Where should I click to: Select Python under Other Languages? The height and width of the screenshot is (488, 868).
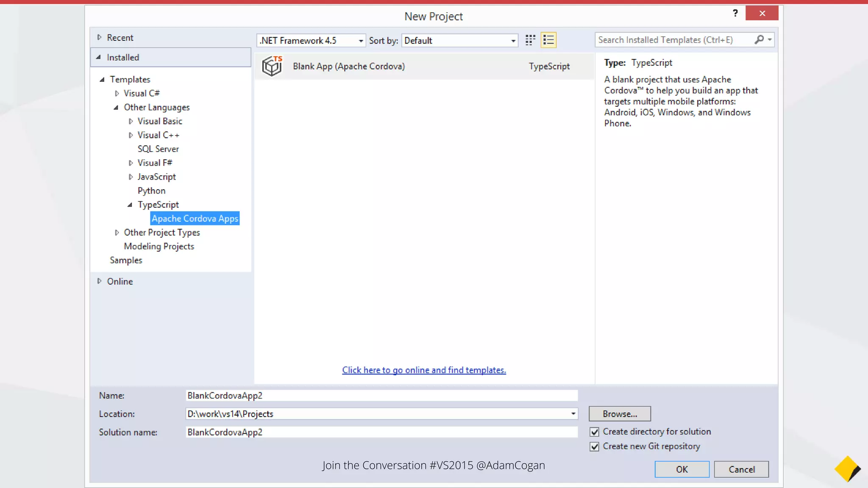151,191
